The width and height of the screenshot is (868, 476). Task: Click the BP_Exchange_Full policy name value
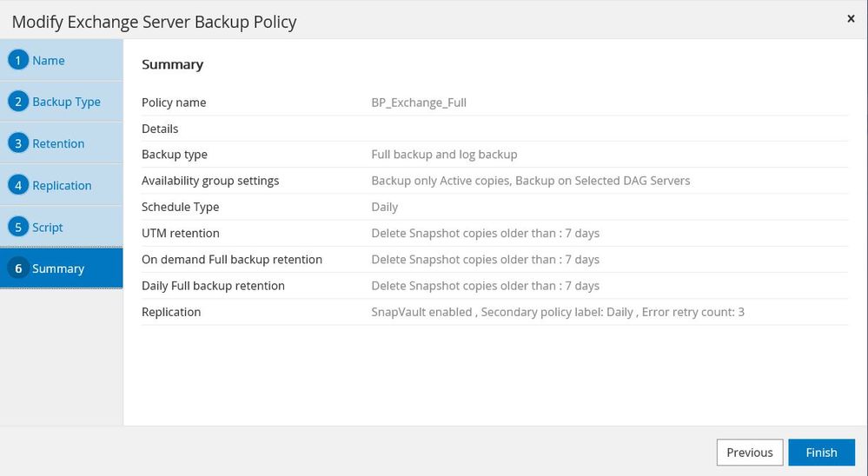419,102
